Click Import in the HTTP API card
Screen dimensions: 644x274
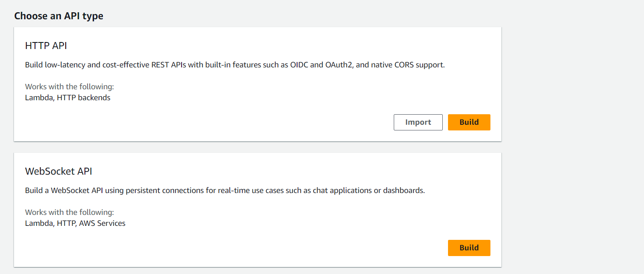tap(418, 122)
